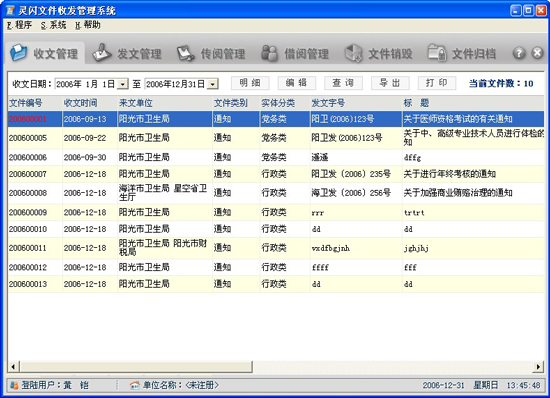The width and height of the screenshot is (550, 398).
Task: Click the 文件归档 locked folder icon
Action: pos(437,53)
